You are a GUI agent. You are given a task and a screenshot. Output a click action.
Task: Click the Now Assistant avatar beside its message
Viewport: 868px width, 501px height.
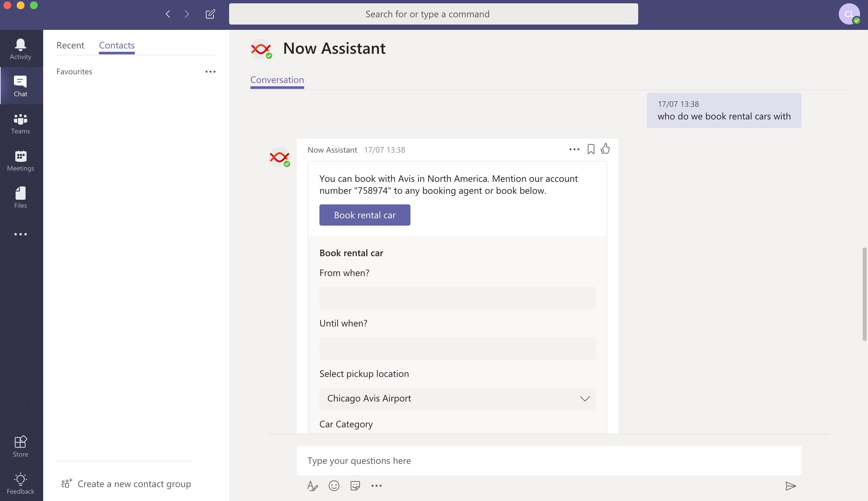pyautogui.click(x=280, y=158)
